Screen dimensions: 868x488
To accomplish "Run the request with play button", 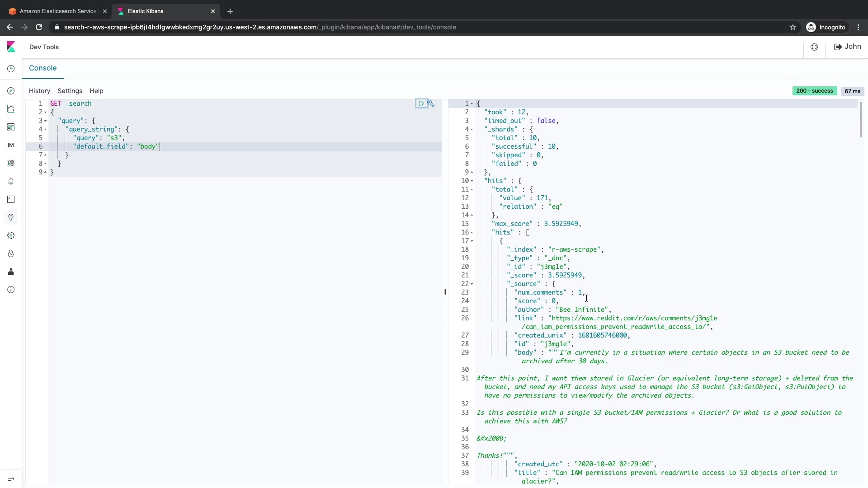I will pyautogui.click(x=421, y=103).
